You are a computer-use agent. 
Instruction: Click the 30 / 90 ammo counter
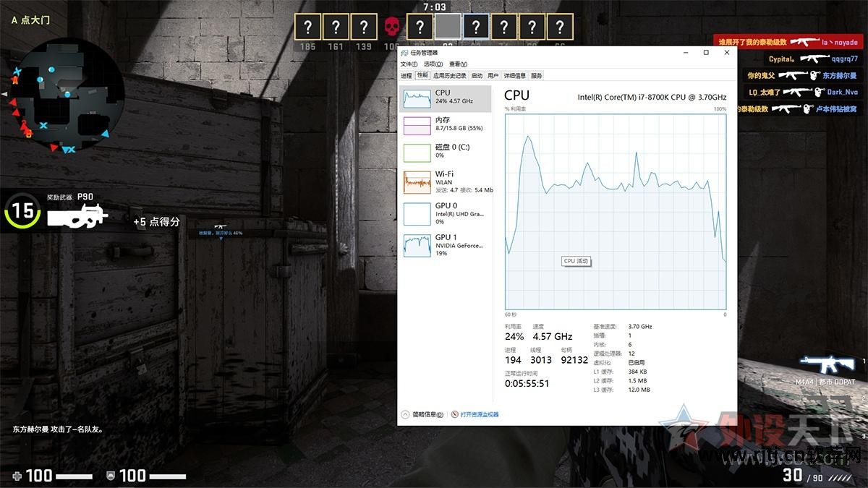pyautogui.click(x=804, y=475)
